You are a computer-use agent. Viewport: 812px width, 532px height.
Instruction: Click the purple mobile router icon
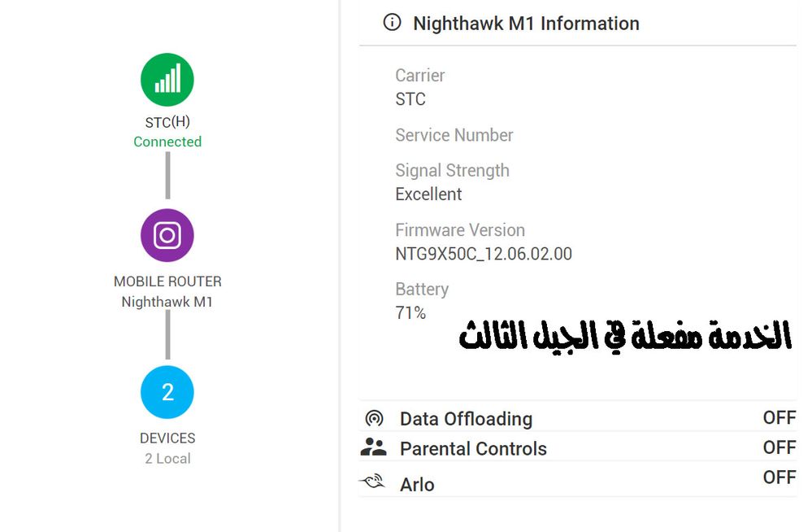pos(167,236)
